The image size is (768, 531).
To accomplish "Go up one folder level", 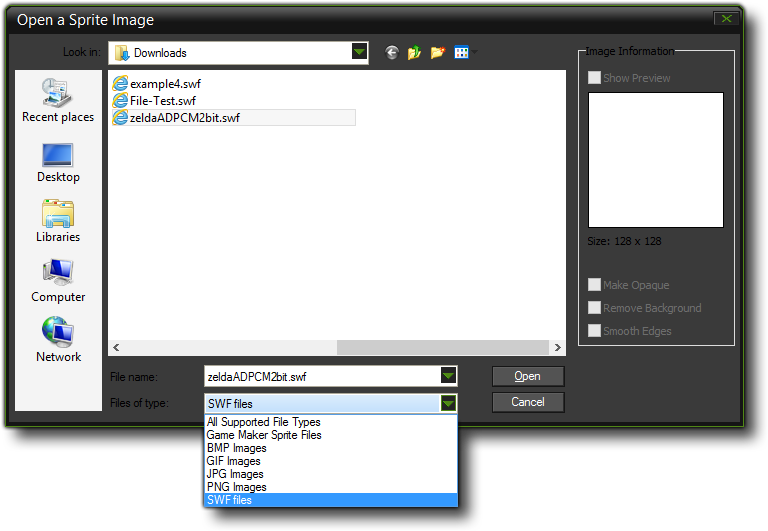I will point(414,53).
